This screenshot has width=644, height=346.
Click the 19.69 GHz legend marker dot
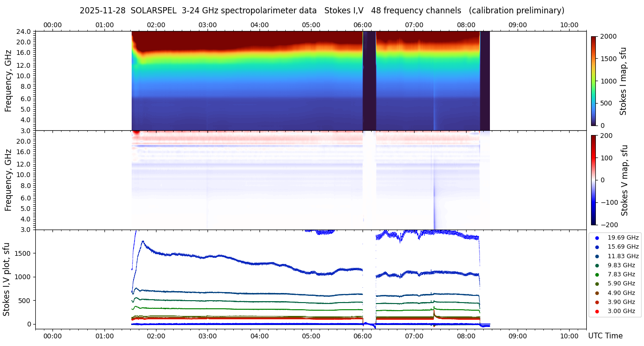point(597,238)
